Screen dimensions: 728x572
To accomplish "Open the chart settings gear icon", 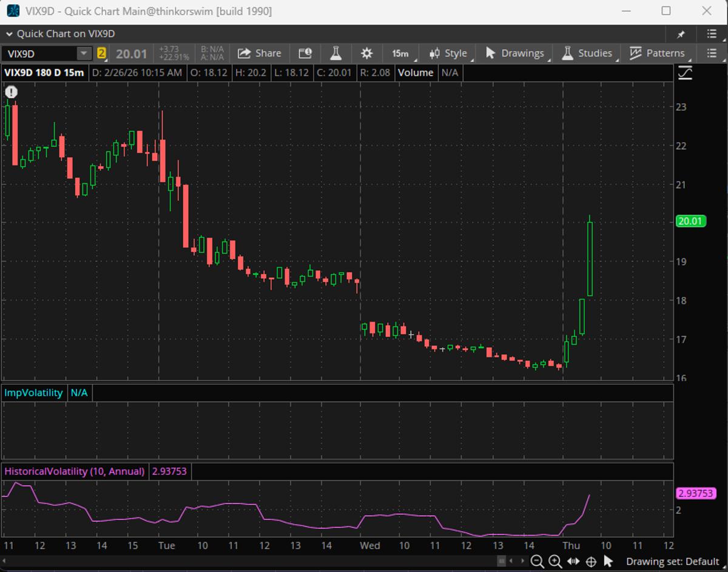I will (x=366, y=53).
